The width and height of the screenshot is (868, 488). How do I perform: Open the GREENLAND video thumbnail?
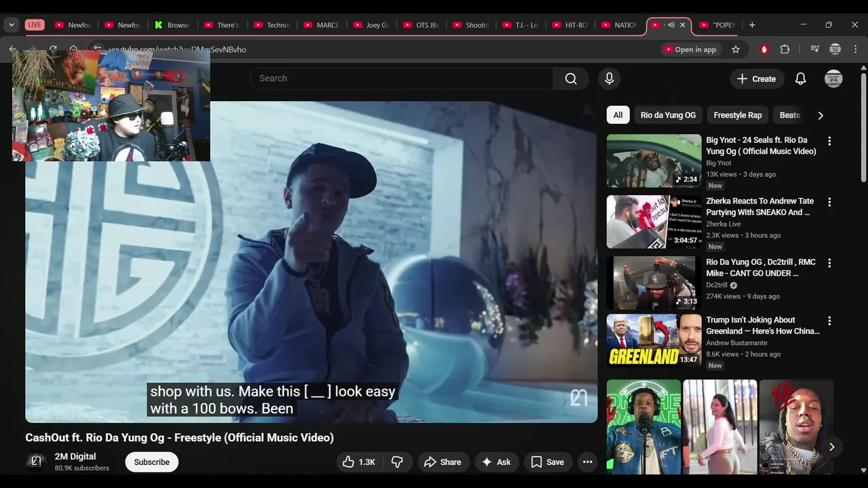tap(654, 340)
